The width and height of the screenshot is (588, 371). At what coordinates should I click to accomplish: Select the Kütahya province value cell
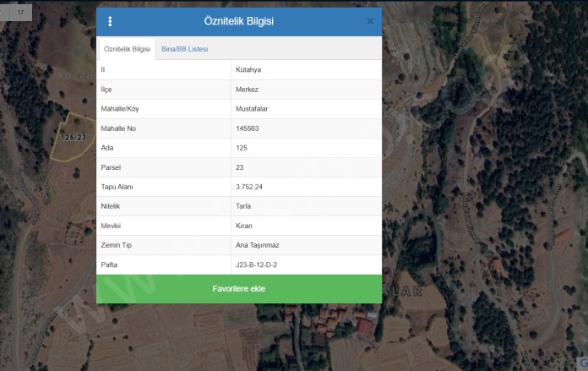click(x=250, y=70)
